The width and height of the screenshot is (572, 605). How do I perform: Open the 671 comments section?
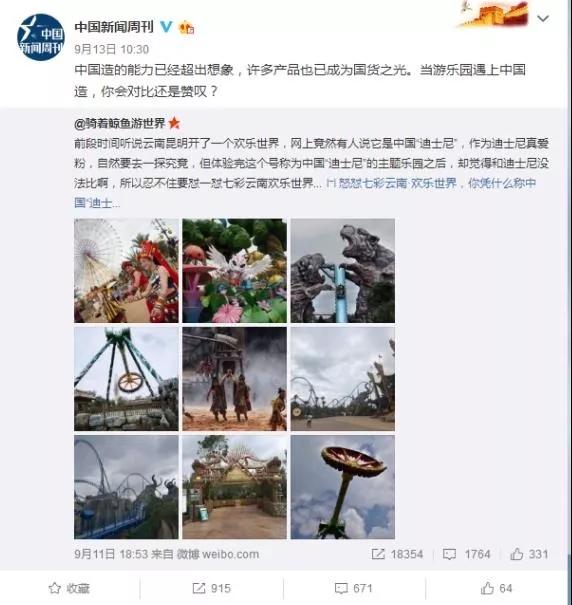click(x=354, y=588)
